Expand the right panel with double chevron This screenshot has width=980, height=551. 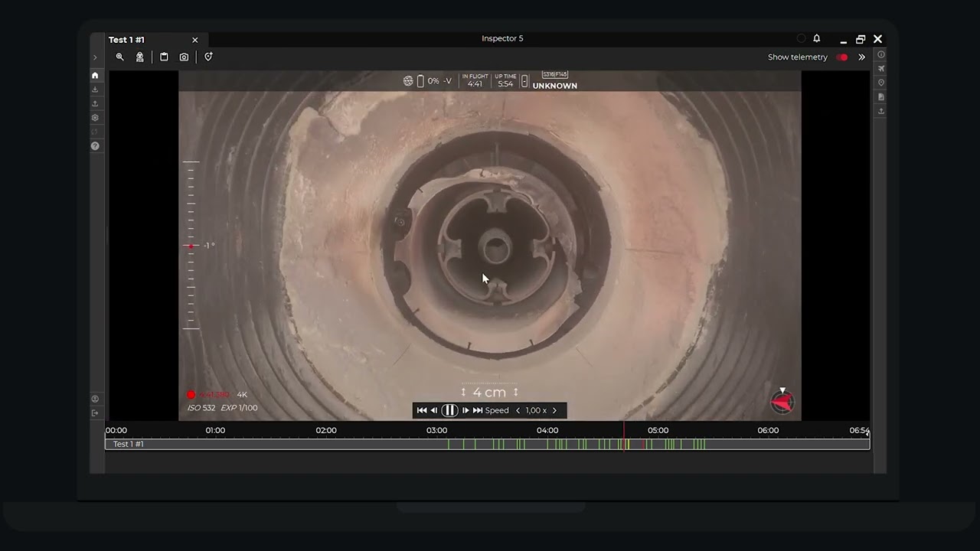pyautogui.click(x=861, y=57)
